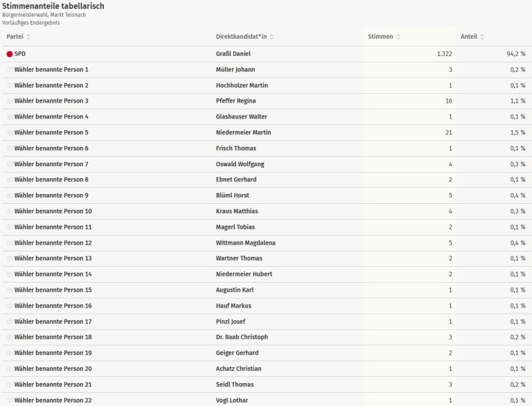Click the sort arrows next to Partei
Image resolution: width=532 pixels, height=406 pixels.
pyautogui.click(x=28, y=37)
